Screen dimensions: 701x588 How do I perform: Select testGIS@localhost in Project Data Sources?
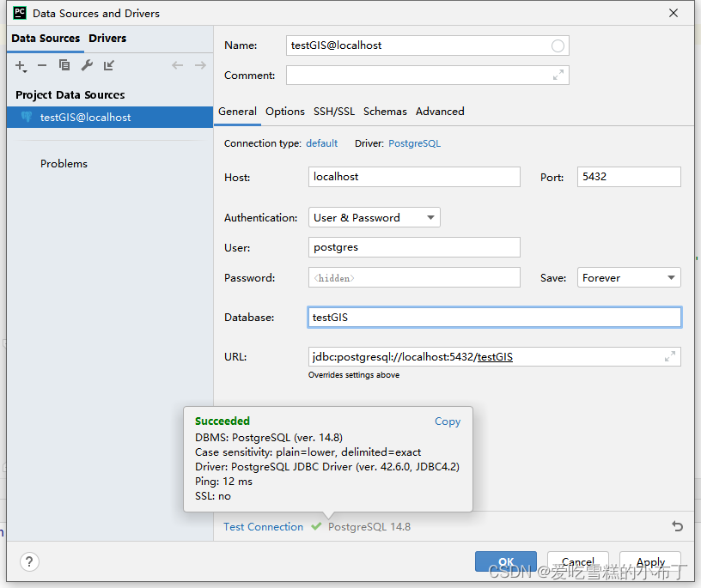tap(110, 117)
